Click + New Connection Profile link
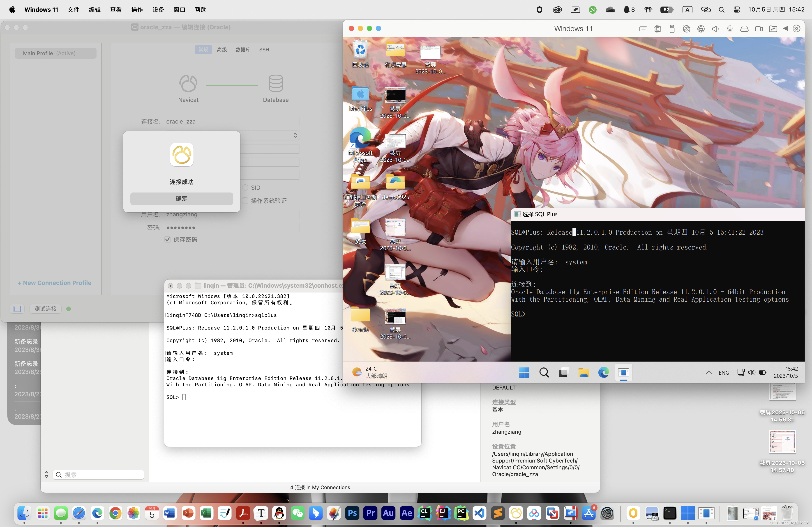Image resolution: width=812 pixels, height=527 pixels. tap(55, 283)
